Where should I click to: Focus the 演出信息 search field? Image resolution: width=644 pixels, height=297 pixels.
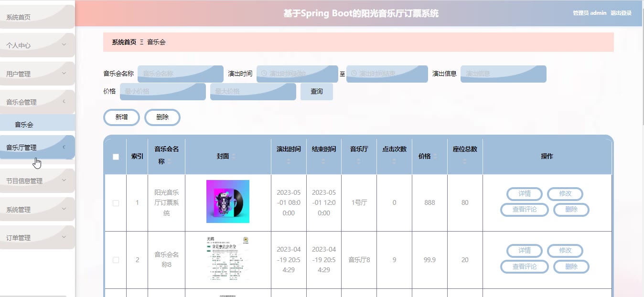pyautogui.click(x=504, y=74)
